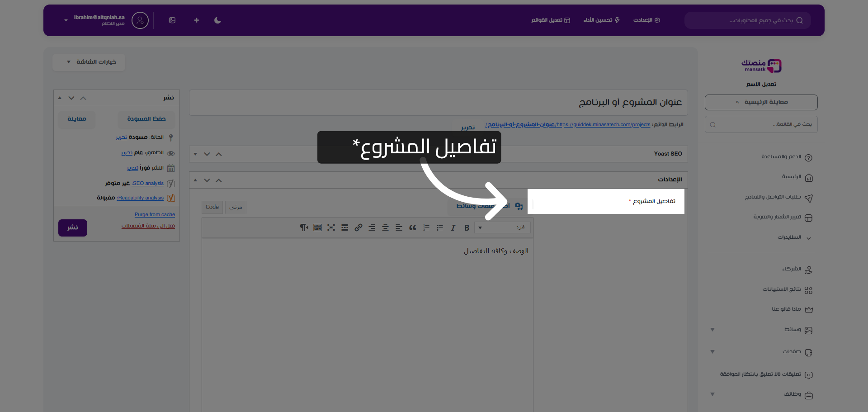868x412 pixels.
Task: Open the فقره paragraph format dropdown
Action: (x=502, y=227)
